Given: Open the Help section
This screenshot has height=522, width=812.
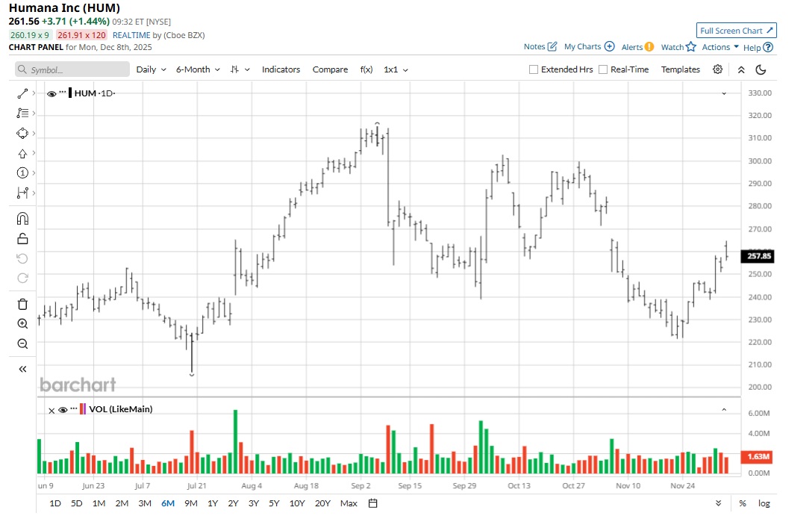Looking at the screenshot, I should point(758,48).
